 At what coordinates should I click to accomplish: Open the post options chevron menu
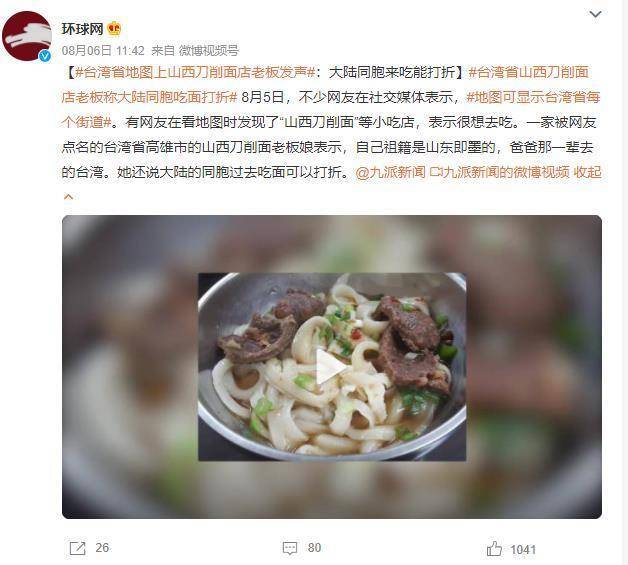596,14
